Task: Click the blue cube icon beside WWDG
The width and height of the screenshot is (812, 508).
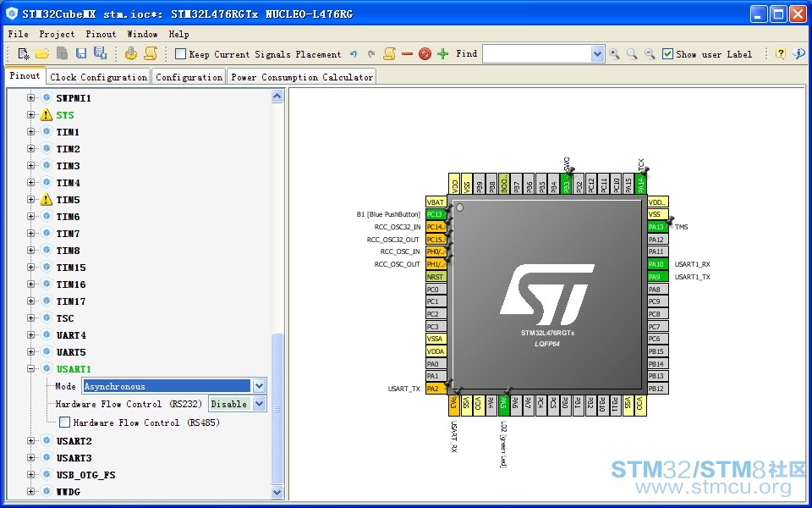Action: click(47, 491)
